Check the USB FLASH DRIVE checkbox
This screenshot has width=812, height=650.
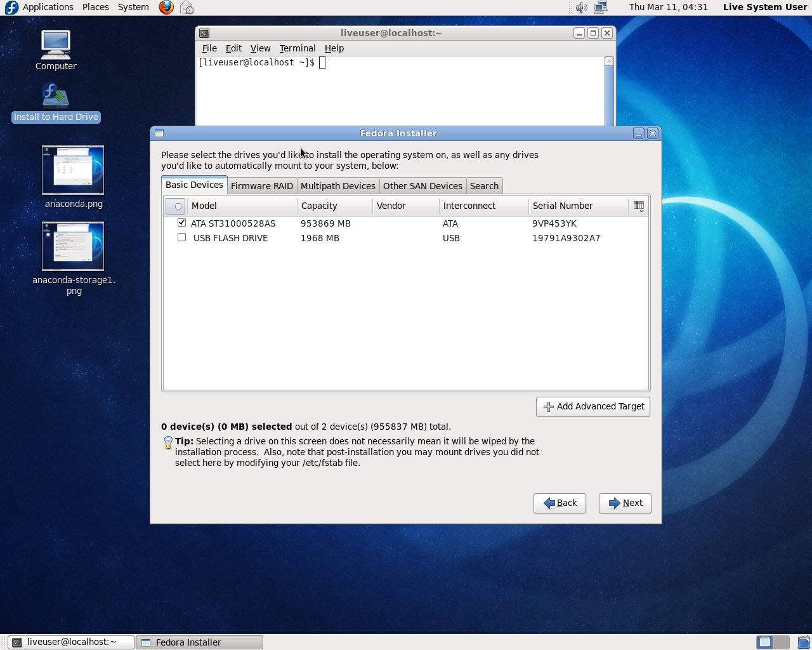[182, 237]
